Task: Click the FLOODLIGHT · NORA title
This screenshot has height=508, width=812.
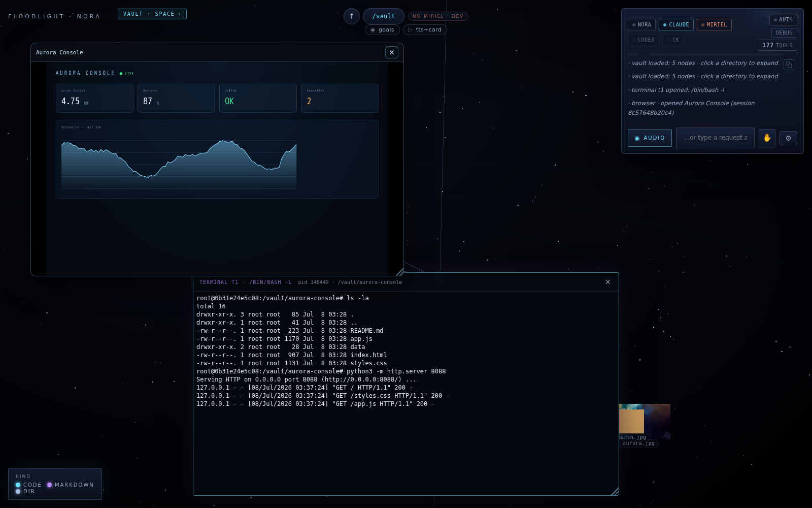Action: pos(54,16)
